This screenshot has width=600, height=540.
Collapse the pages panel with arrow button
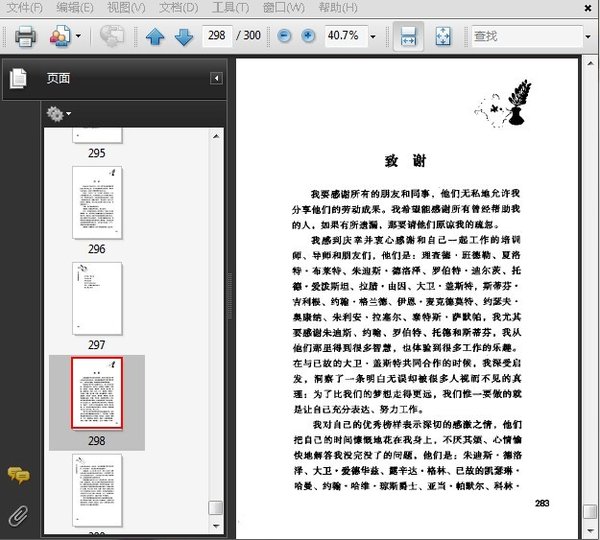pyautogui.click(x=216, y=78)
